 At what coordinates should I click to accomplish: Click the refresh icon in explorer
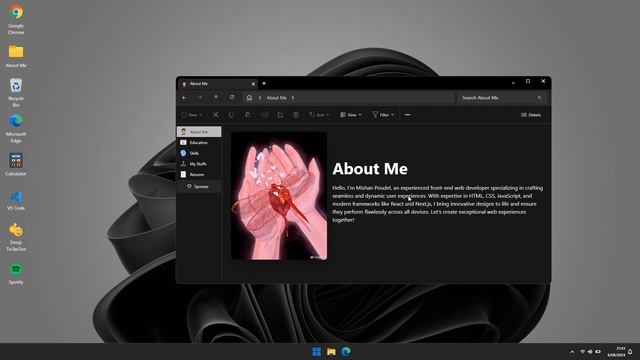point(232,97)
